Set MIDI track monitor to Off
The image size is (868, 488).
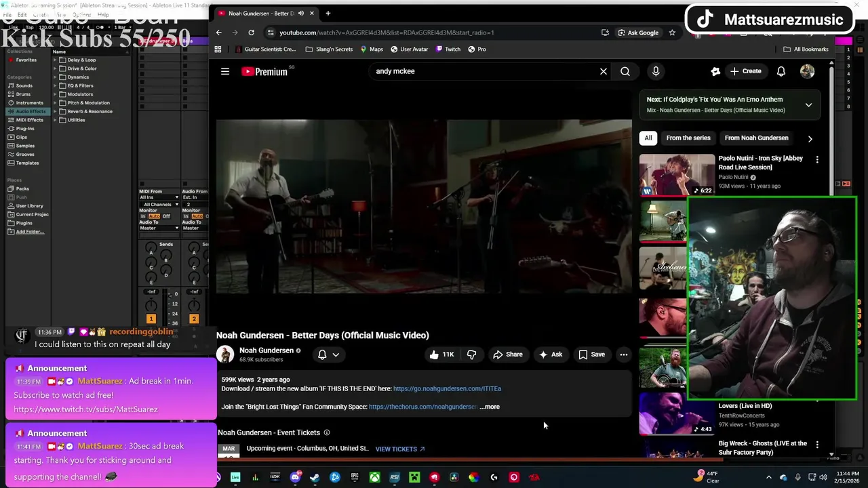coord(166,216)
